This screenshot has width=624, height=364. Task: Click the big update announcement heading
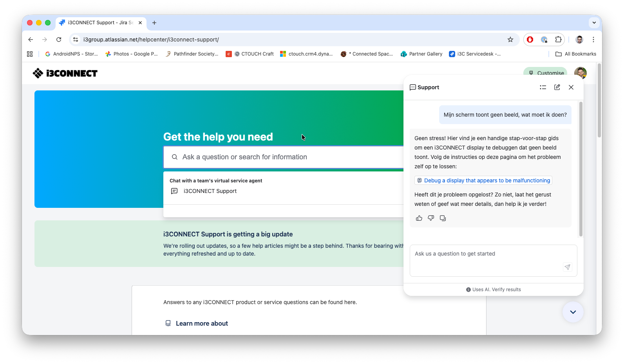[228, 234]
